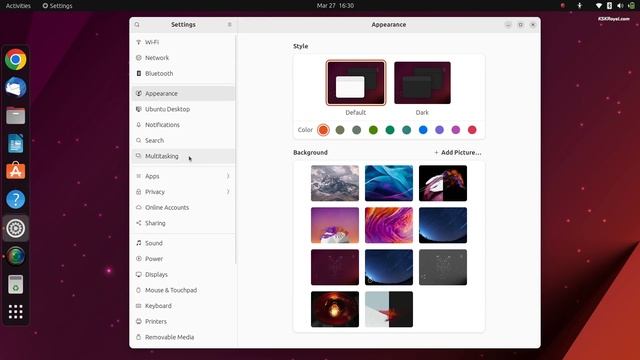Select Appearance in the sidebar

pos(183,93)
